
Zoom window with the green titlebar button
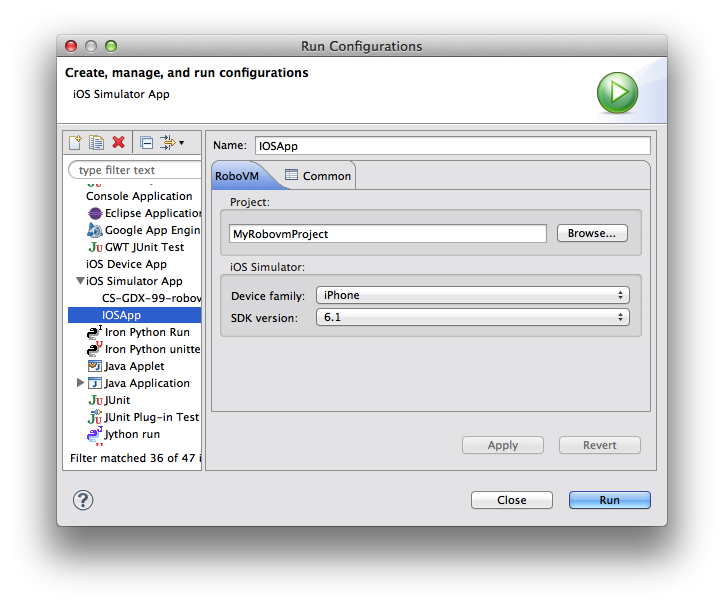(x=111, y=46)
